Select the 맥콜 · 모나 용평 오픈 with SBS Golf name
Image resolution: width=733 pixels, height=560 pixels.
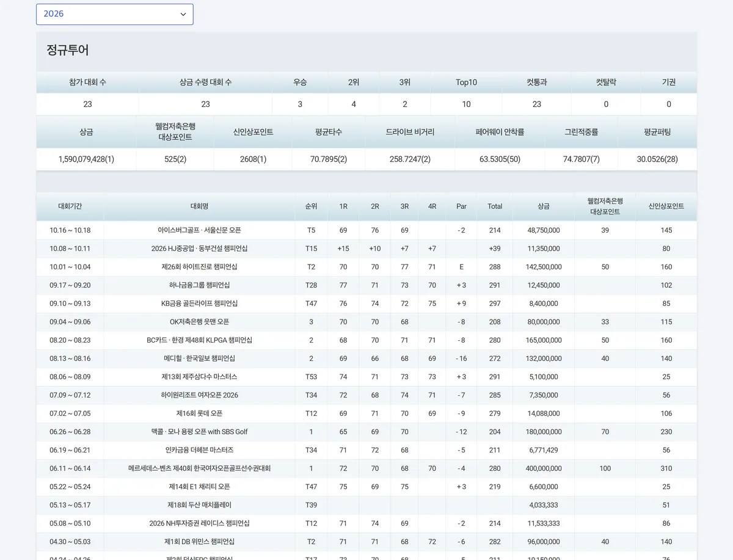pyautogui.click(x=199, y=432)
